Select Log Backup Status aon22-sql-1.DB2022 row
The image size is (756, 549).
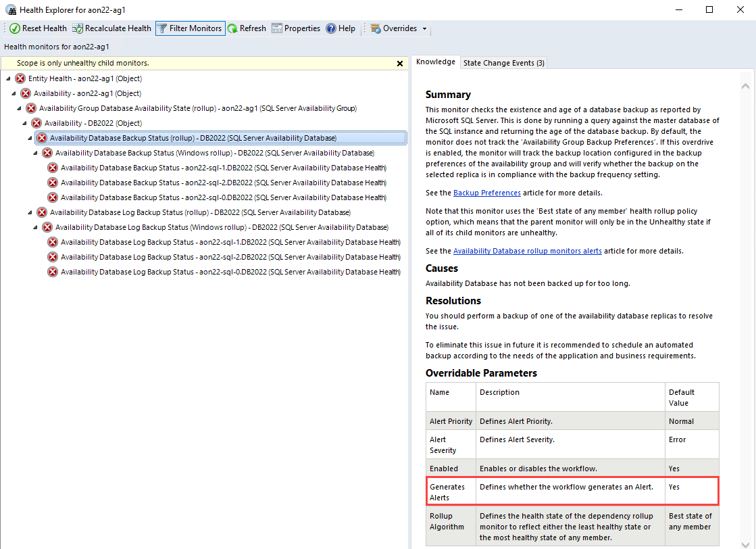tap(230, 242)
